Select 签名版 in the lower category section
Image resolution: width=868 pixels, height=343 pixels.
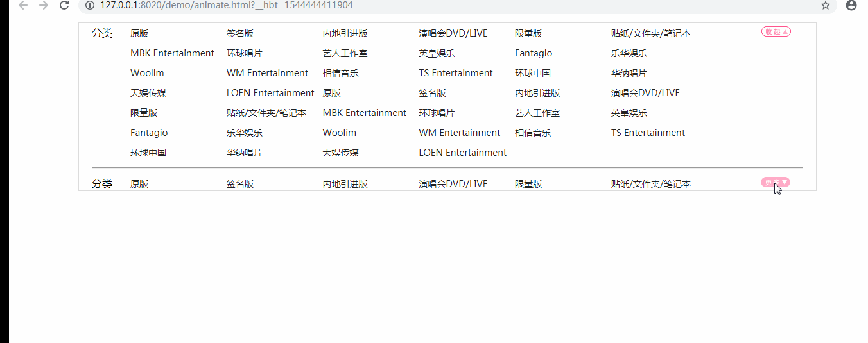(x=240, y=184)
